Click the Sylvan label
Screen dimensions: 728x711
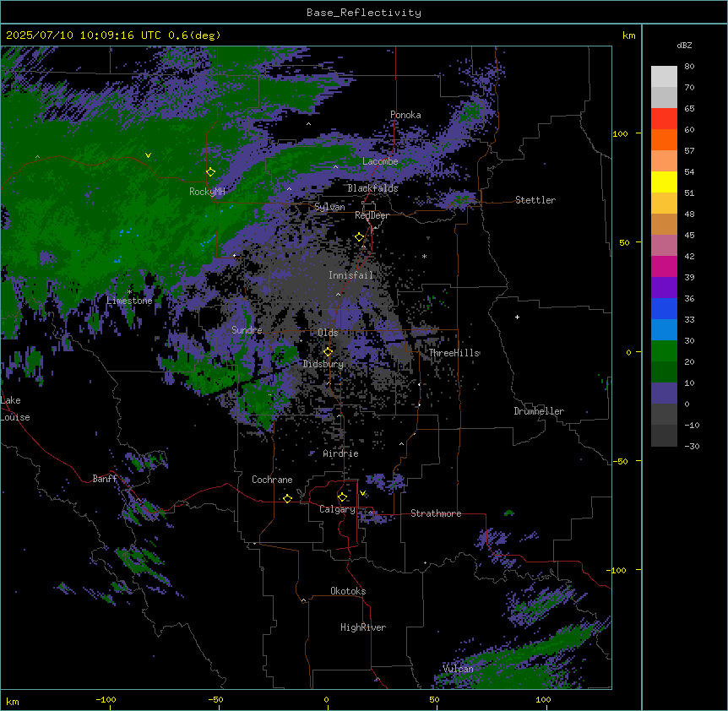click(329, 207)
